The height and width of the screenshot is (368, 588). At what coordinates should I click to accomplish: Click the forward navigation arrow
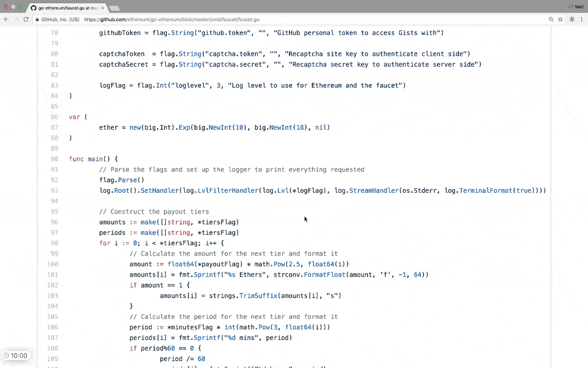16,19
